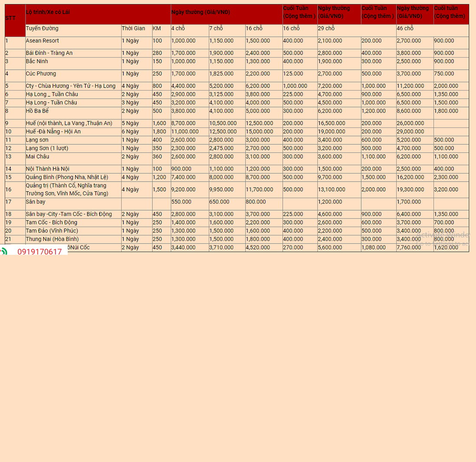
Task: Select the Huế -Đà Nẵng - Hội An route
Action: pos(53,131)
